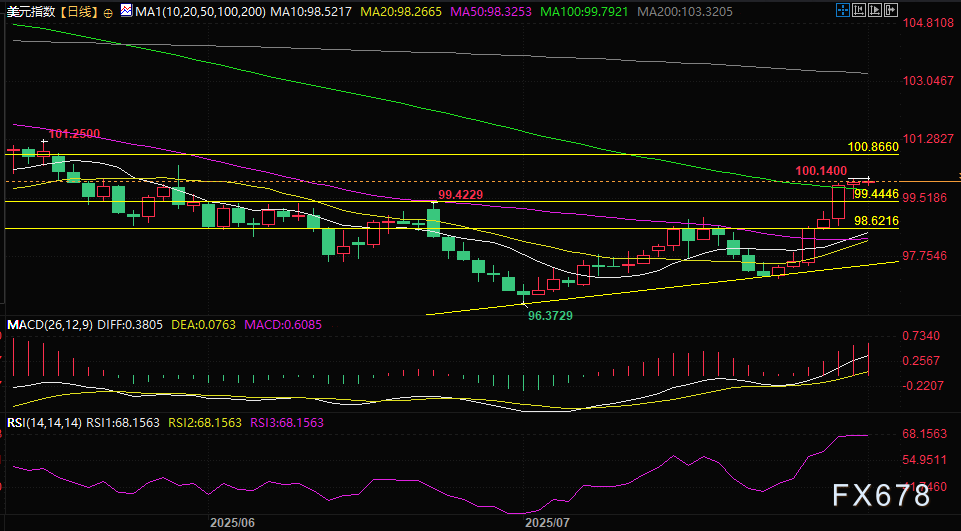Click the MA indicator chart icon
The image size is (961, 531).
pos(125,12)
